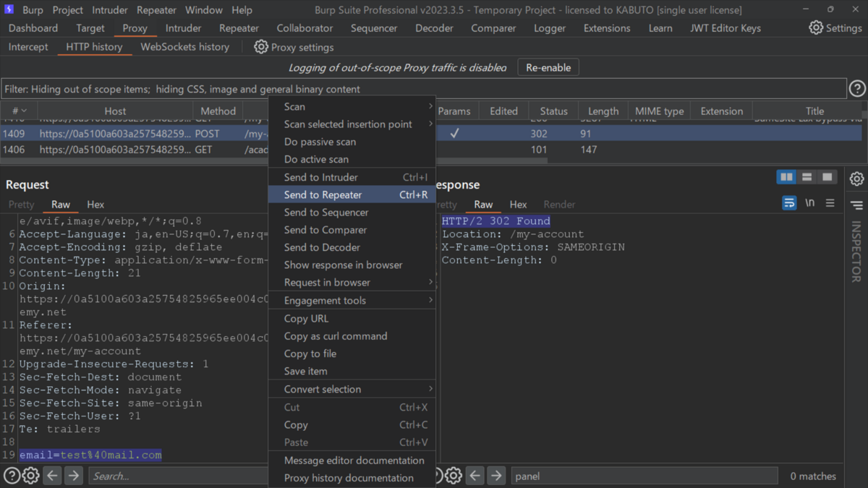Expand the Scan submenu
Viewport: 868px width, 488px height.
pos(352,106)
